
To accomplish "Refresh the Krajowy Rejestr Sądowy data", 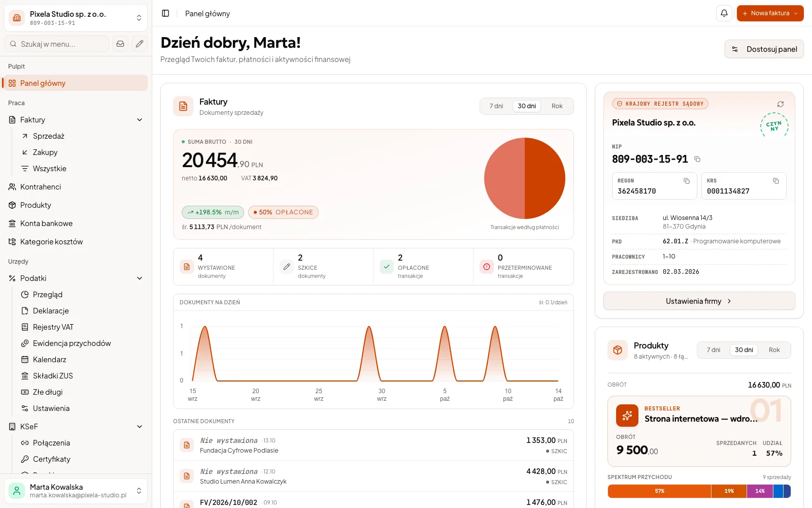I will (x=781, y=104).
